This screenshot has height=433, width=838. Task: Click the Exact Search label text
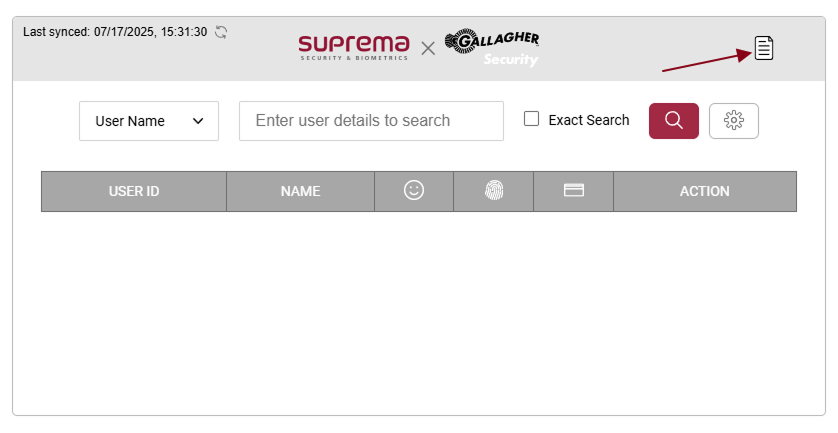tap(589, 120)
